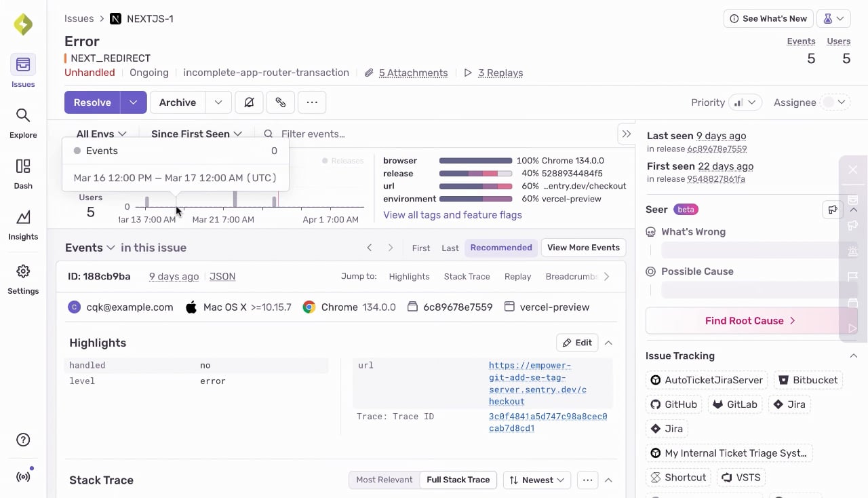This screenshot has height=498, width=868.
Task: Change the Newest sort order dropdown
Action: tap(536, 480)
